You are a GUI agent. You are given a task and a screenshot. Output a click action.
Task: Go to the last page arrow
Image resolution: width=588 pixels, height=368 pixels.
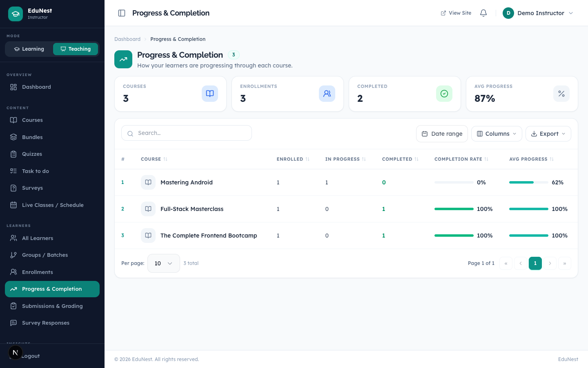(x=565, y=263)
